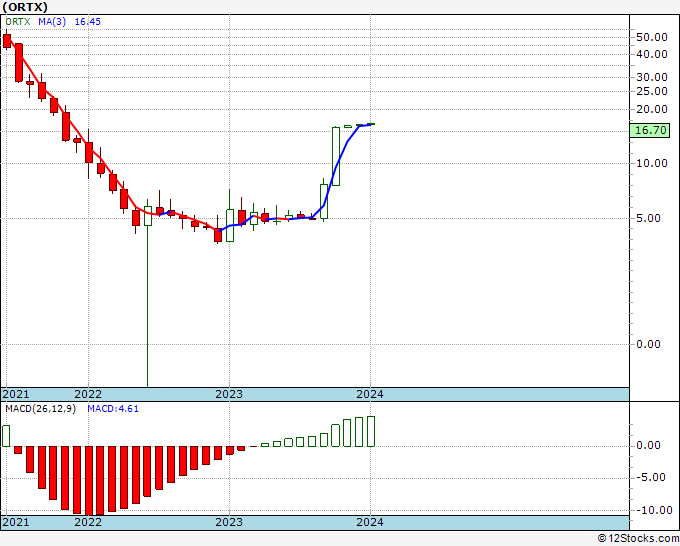Click the 2022 label on MACD panel axis
The image size is (680, 546).
(x=88, y=522)
